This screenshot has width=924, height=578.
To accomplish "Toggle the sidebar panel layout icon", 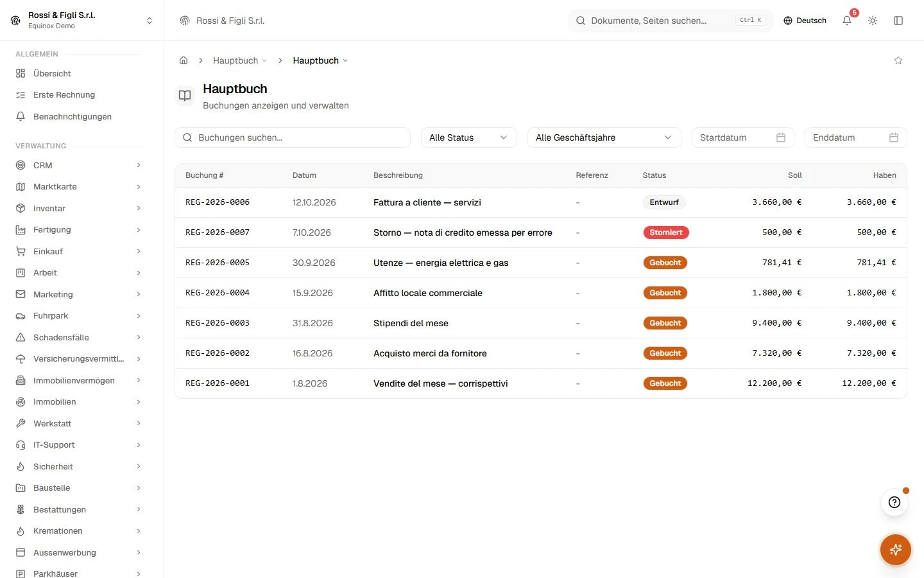I will point(898,21).
